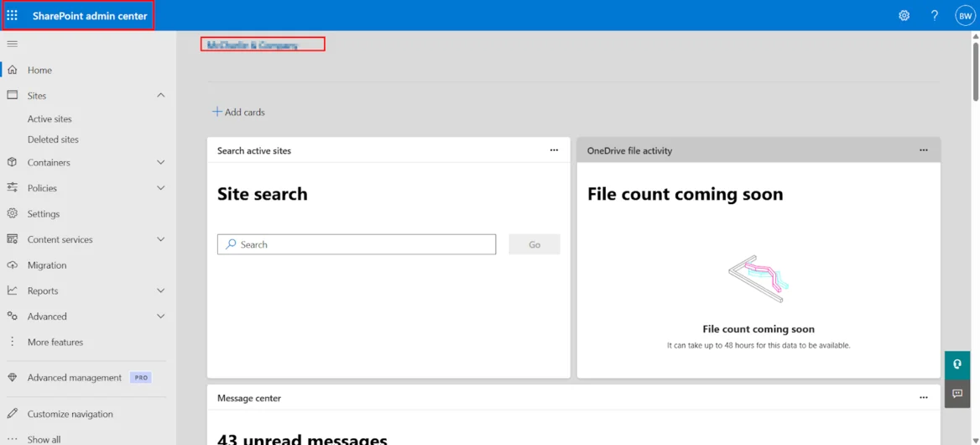Click the magnifier icon in Search box
This screenshot has width=980, height=445.
pos(231,244)
